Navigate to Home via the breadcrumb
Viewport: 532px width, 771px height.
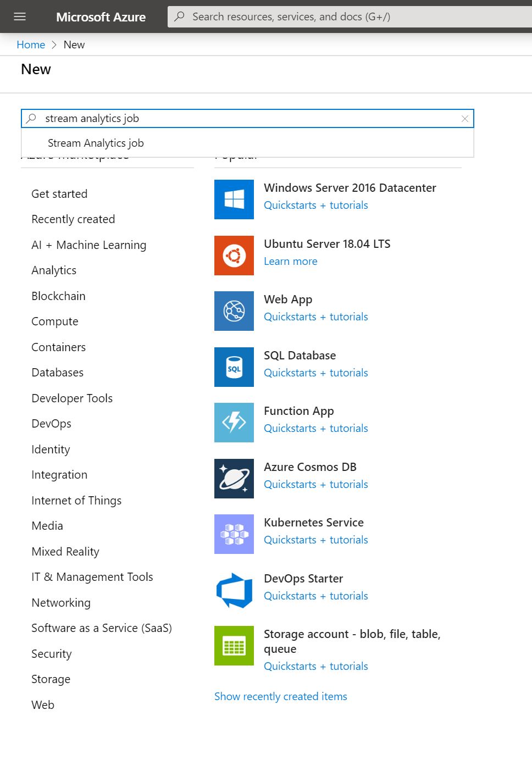click(30, 45)
